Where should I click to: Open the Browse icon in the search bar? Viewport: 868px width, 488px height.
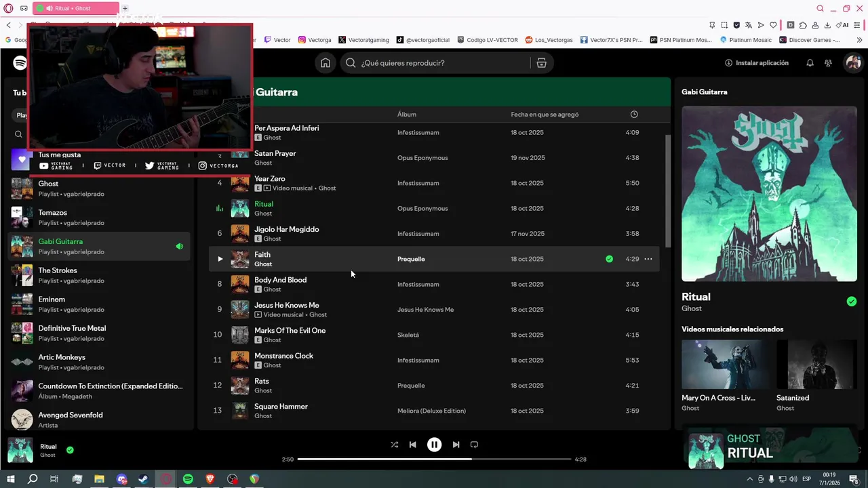(x=541, y=63)
